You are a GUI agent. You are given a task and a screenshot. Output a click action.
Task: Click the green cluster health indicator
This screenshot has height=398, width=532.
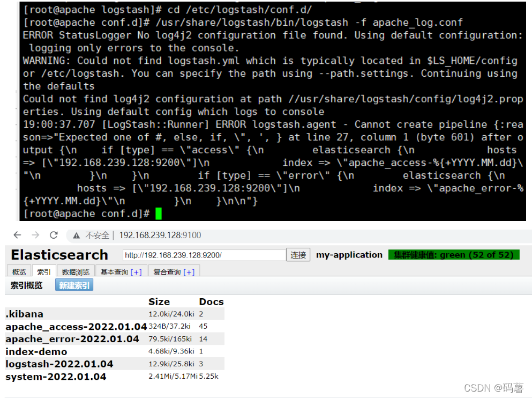tap(454, 255)
